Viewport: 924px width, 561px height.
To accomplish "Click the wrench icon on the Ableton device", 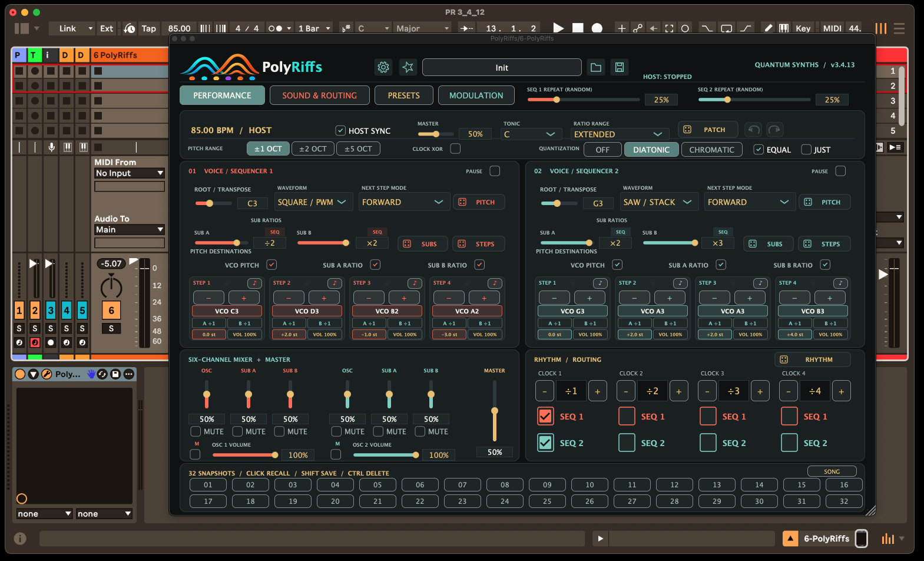I will (46, 374).
